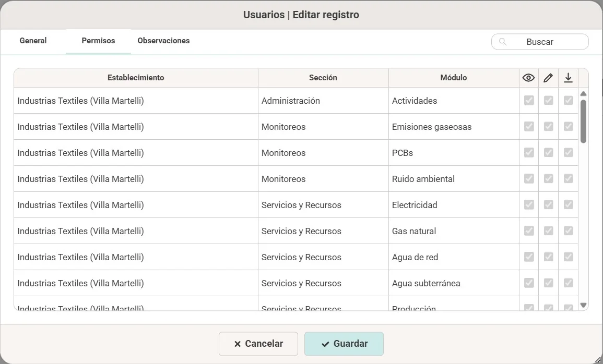The image size is (603, 364).
Task: Toggle view checkbox for Actividades row
Action: click(x=529, y=100)
